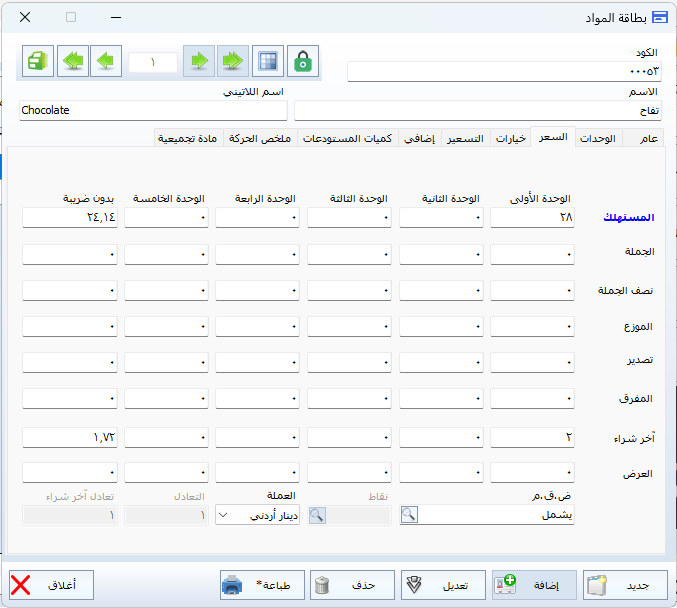
Task: Click the الكود code input field
Action: click(x=504, y=71)
